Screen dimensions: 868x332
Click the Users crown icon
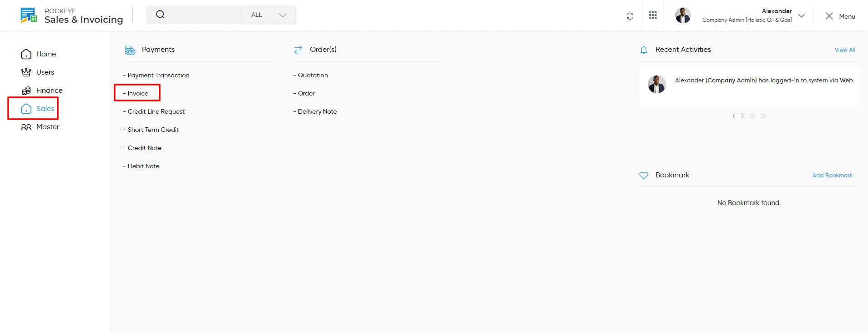26,72
